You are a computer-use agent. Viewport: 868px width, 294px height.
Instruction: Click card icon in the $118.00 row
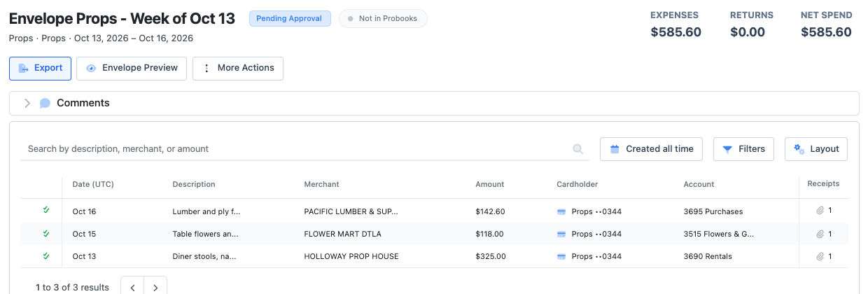[x=561, y=234]
